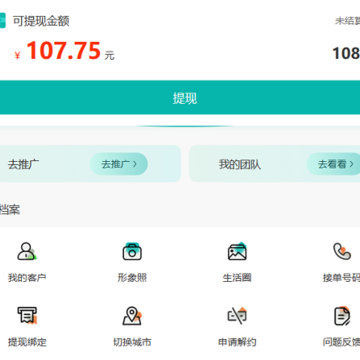Viewport: 360px width, 360px height.
Task: Tap the 接单号码 phone icon
Action: pyautogui.click(x=342, y=251)
